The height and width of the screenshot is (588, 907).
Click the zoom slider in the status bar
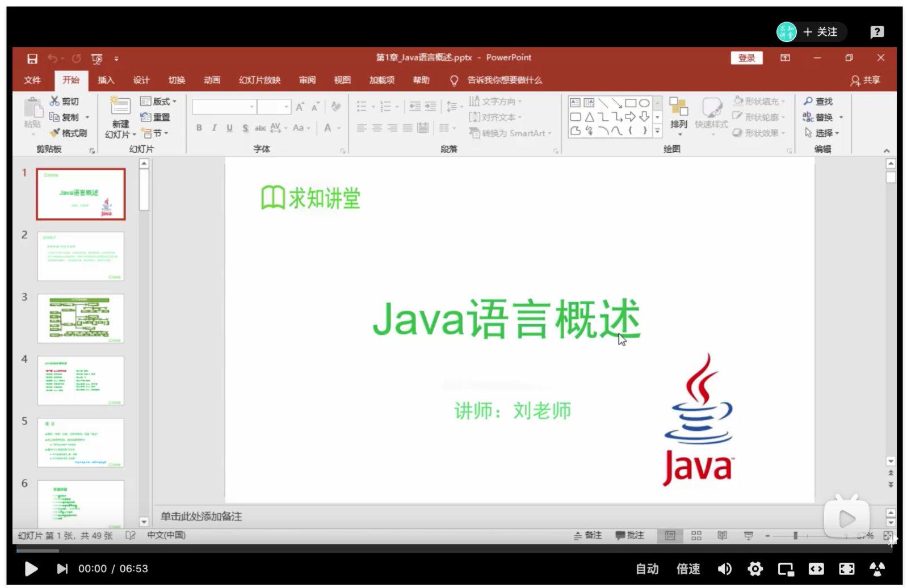795,535
